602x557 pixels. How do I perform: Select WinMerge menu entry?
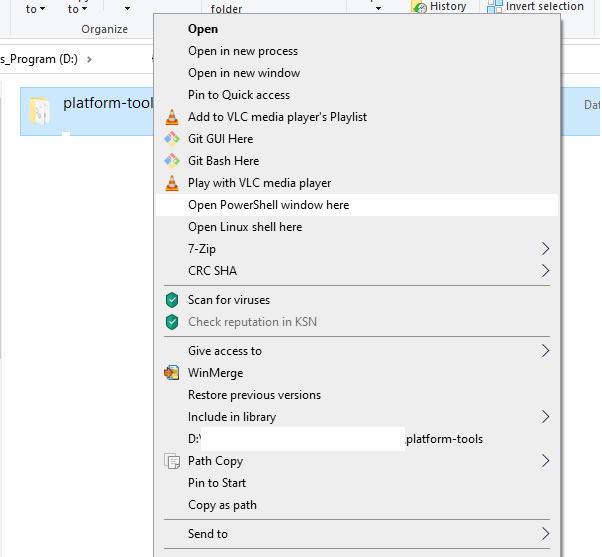[357, 373]
